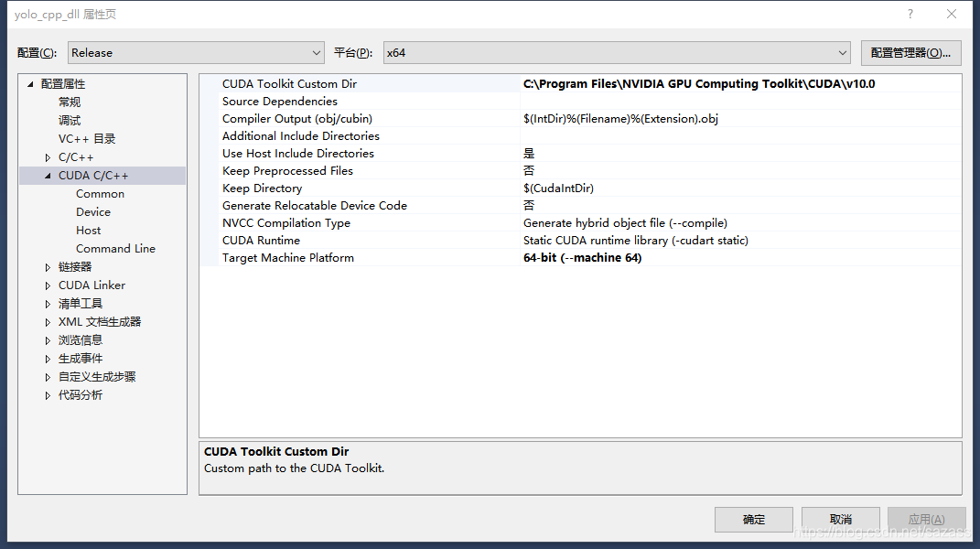The height and width of the screenshot is (549, 980).
Task: Click the 配置管理器 button
Action: (x=910, y=52)
